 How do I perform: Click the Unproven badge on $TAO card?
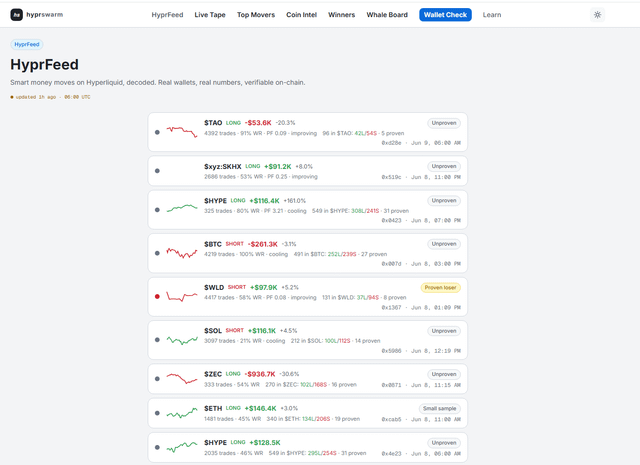click(x=444, y=123)
